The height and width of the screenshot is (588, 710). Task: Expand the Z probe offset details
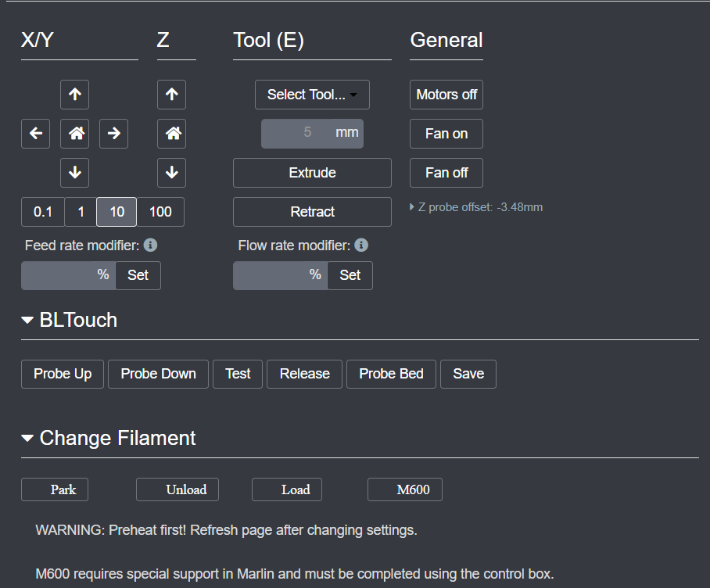(x=413, y=207)
